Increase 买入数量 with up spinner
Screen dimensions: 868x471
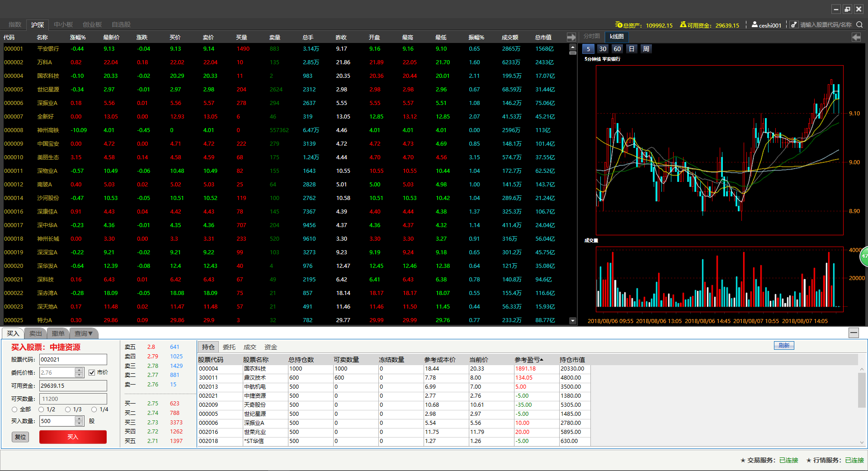[79, 419]
